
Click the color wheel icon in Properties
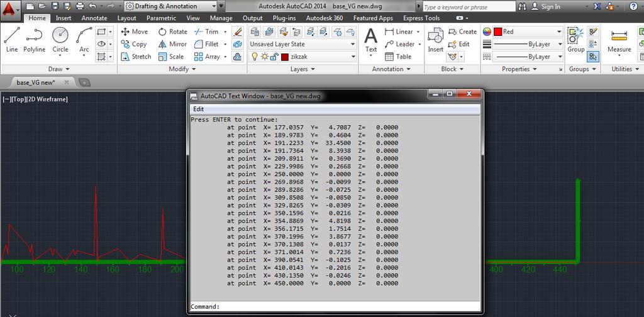pos(487,31)
